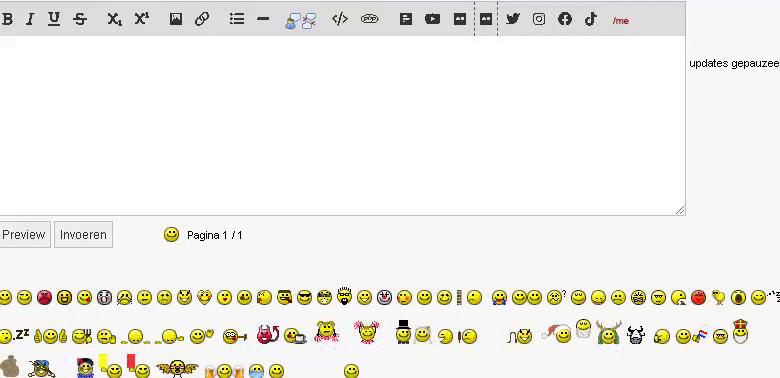The height and width of the screenshot is (378, 780).
Task: Click the 'updates gepauzeerd' status text
Action: tap(734, 64)
